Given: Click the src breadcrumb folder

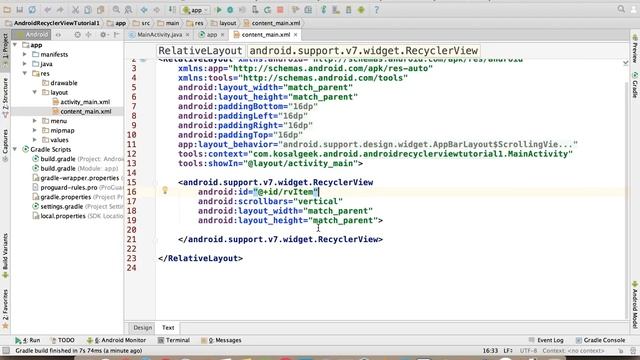Looking at the screenshot, I should click(x=142, y=23).
